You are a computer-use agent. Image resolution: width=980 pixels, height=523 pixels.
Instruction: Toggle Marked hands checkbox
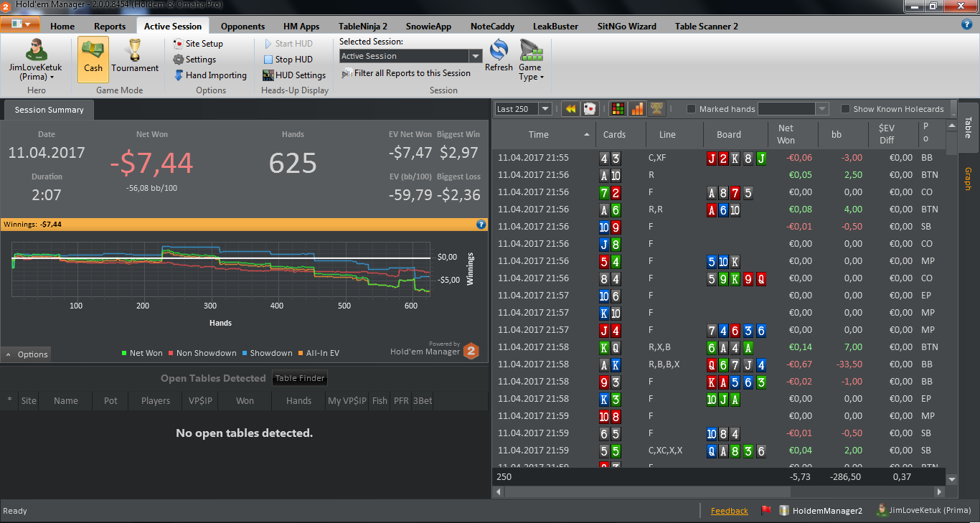(x=692, y=109)
